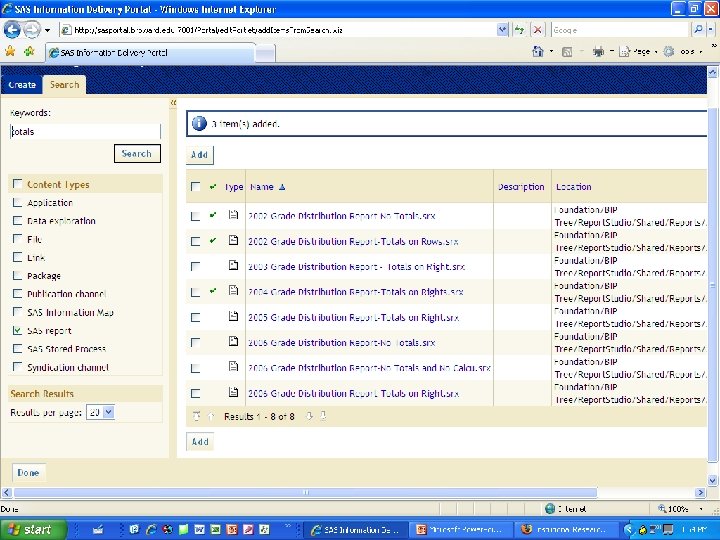
Task: Click the Add to Favorites icon
Action: 29,51
